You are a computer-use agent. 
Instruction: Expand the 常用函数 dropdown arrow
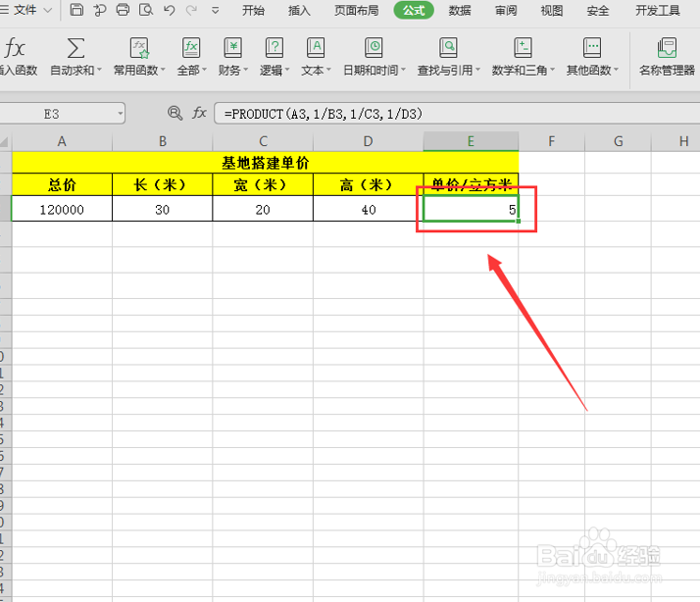coord(163,70)
